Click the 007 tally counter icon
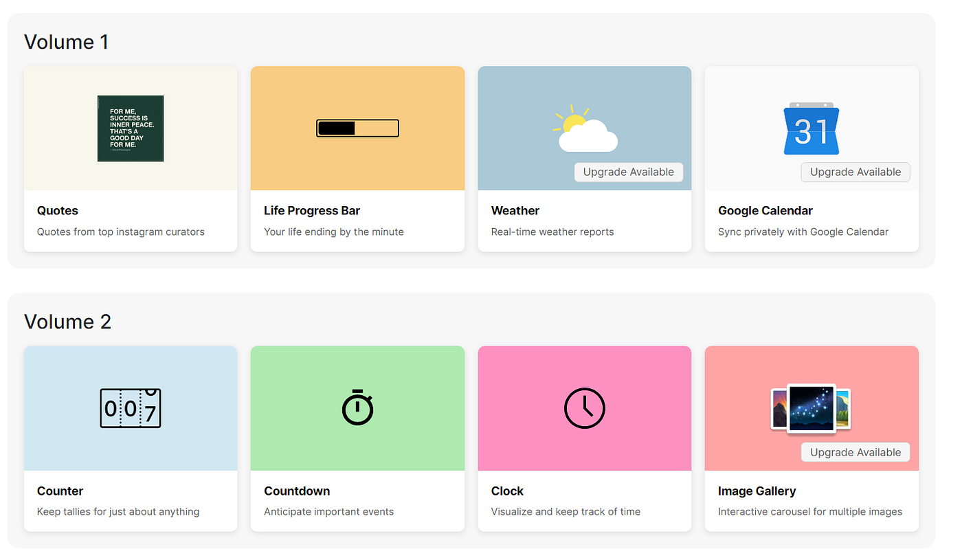 pyautogui.click(x=131, y=407)
